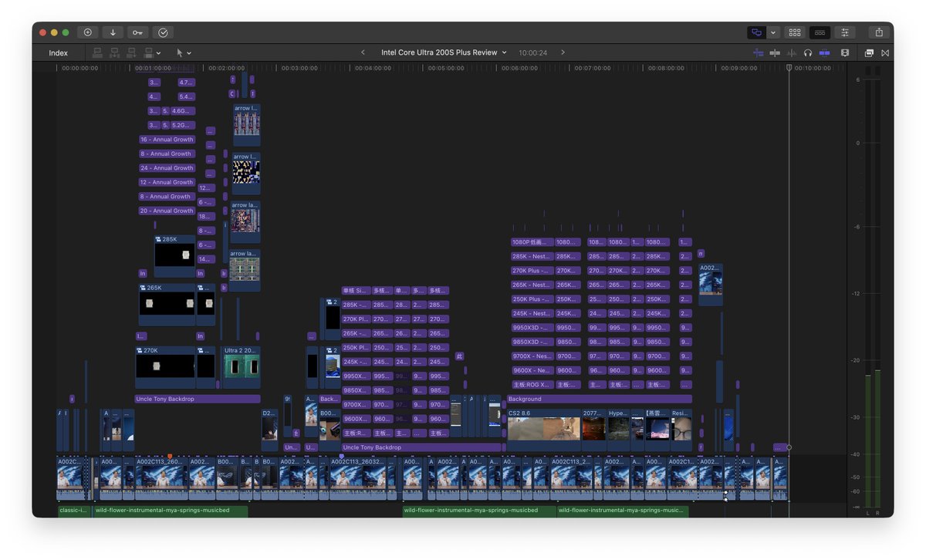Show Background Tasks checkmark button

point(163,32)
